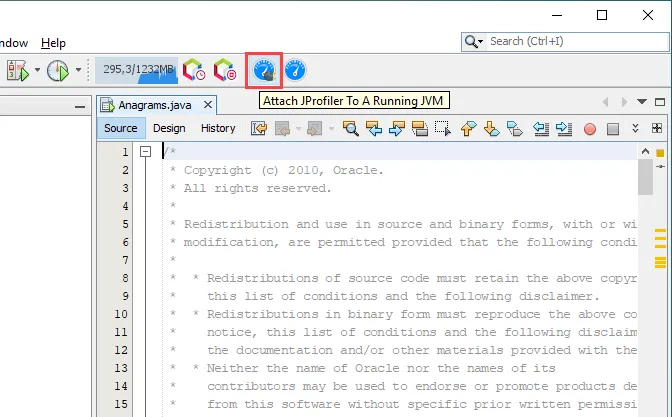
Task: Click gray Stop Macro Recording icon
Action: 613,129
